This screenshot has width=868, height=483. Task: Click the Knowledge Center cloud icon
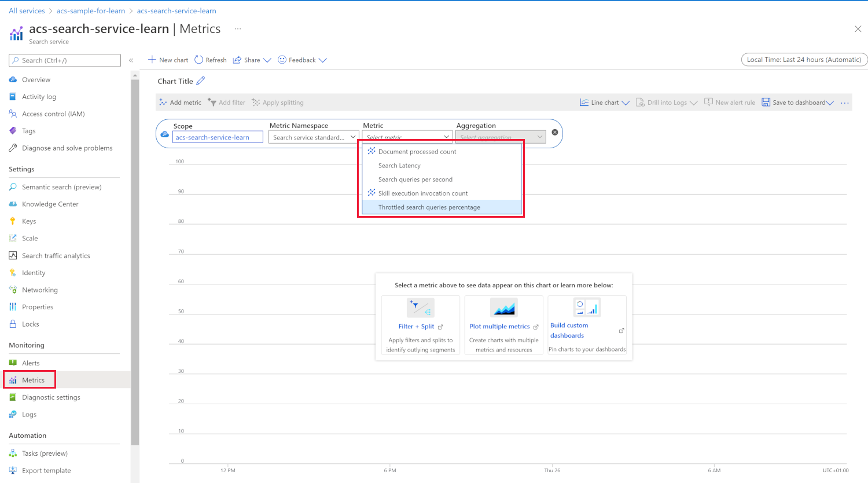[13, 204]
